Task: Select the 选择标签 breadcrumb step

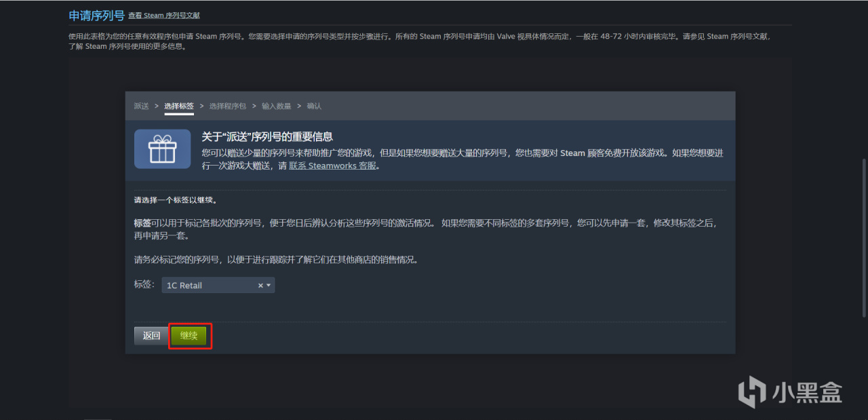Action: 179,106
